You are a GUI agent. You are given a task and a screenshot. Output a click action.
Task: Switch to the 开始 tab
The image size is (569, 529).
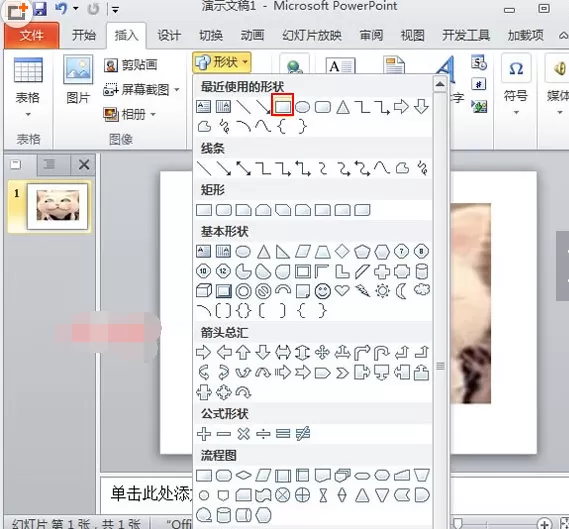84,35
